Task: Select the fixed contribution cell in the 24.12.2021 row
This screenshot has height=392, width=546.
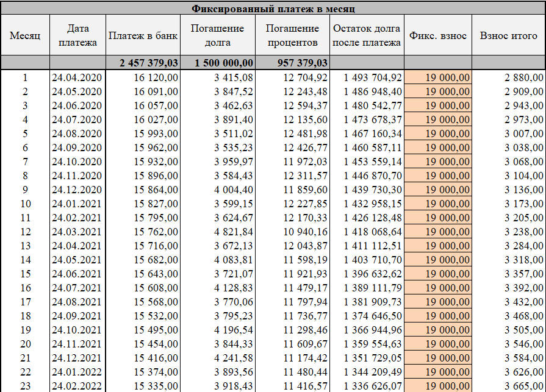Action: (437, 358)
